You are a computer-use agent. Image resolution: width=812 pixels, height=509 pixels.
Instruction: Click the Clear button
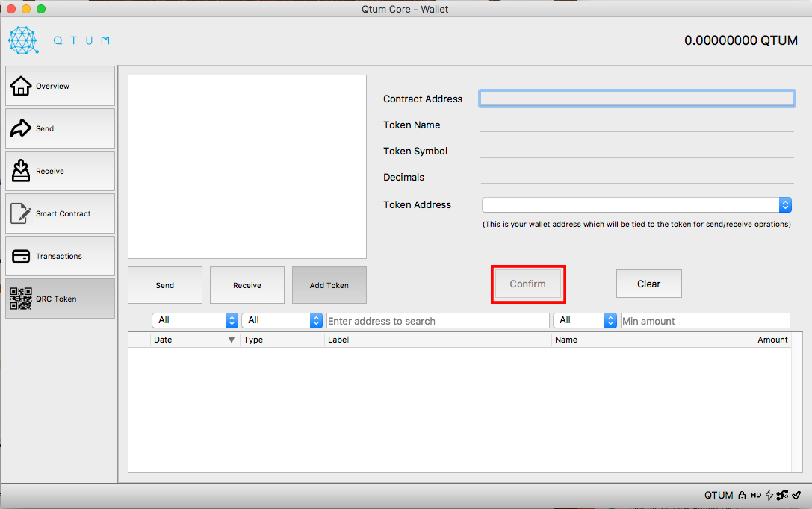(x=649, y=284)
